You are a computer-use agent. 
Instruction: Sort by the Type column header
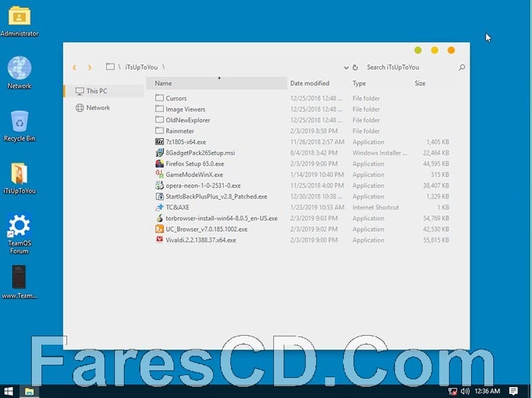pos(359,83)
